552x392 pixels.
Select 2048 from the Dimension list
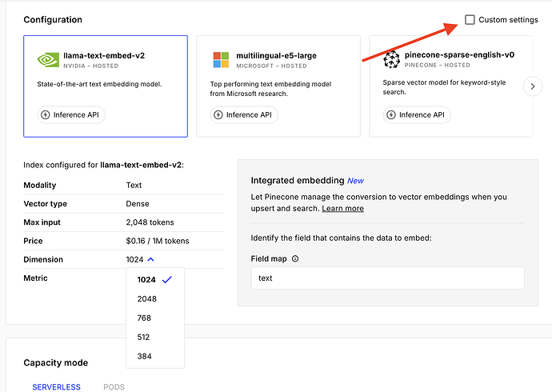(147, 299)
